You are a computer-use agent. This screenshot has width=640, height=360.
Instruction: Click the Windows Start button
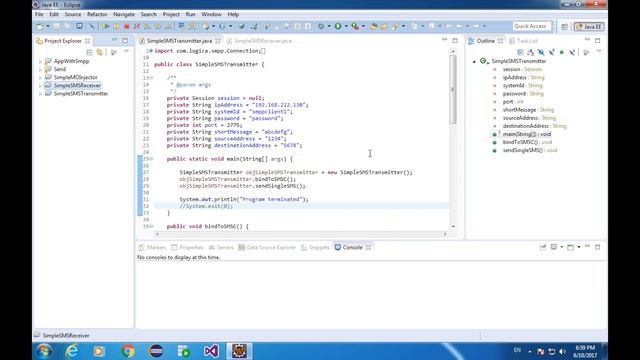pos(44,351)
